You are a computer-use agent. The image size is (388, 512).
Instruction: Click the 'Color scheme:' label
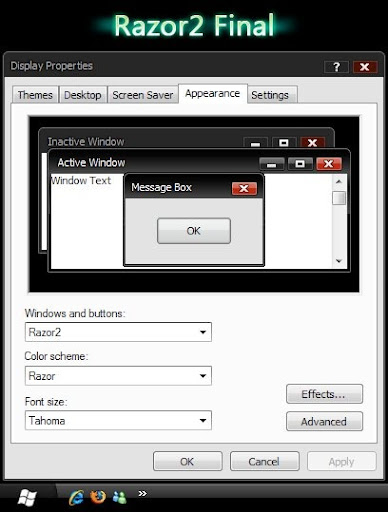pyautogui.click(x=56, y=356)
